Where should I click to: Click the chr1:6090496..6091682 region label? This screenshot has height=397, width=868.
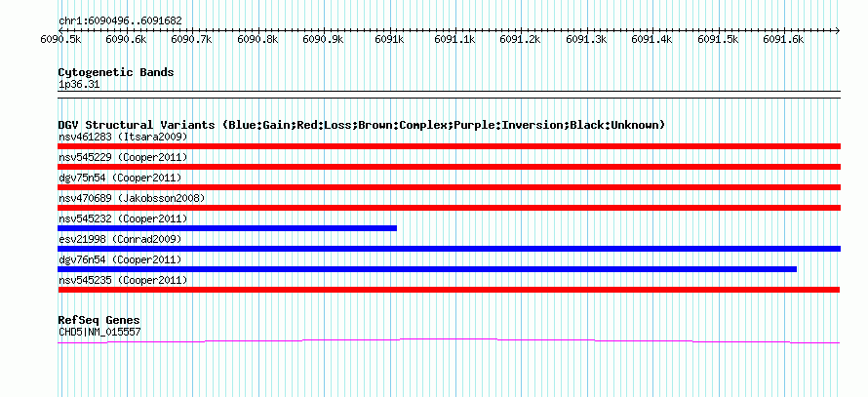pos(120,21)
